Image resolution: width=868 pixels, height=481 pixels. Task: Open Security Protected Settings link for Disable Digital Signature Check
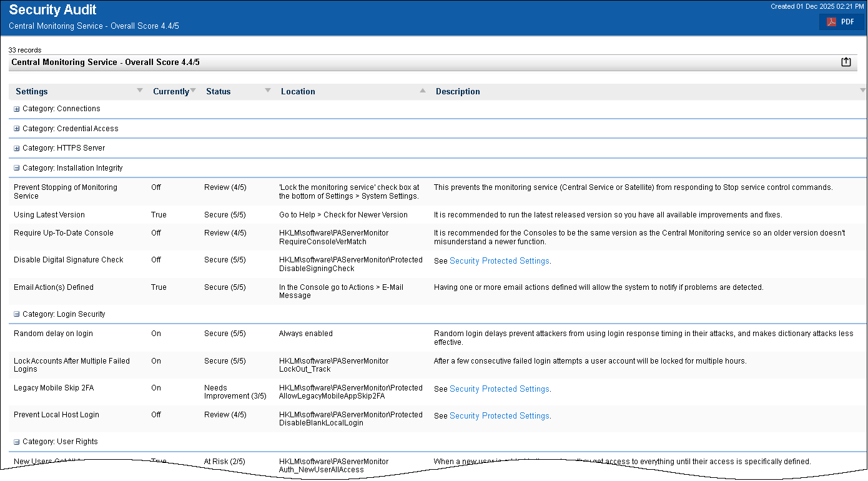point(499,261)
